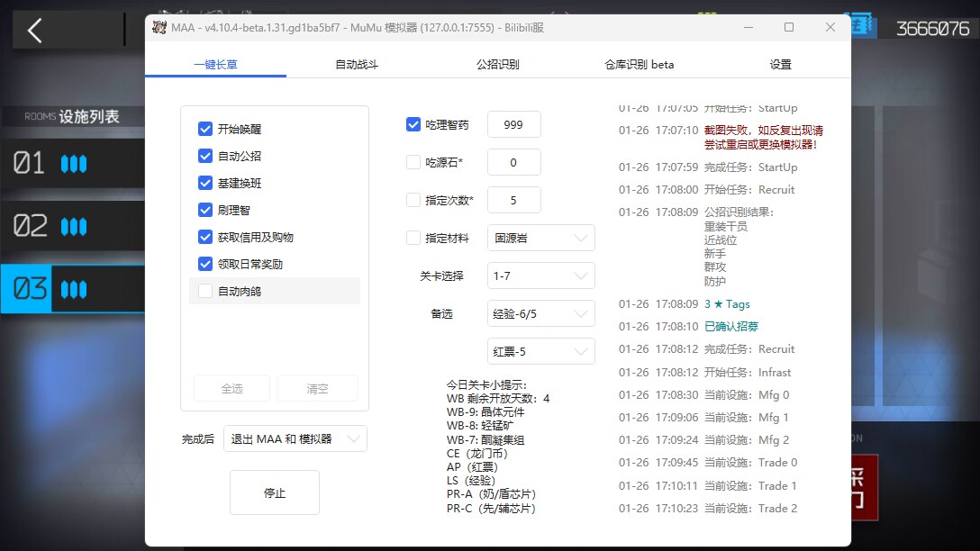Open the 完成后 action dropdown
Screen dimensions: 980x551
(295, 438)
